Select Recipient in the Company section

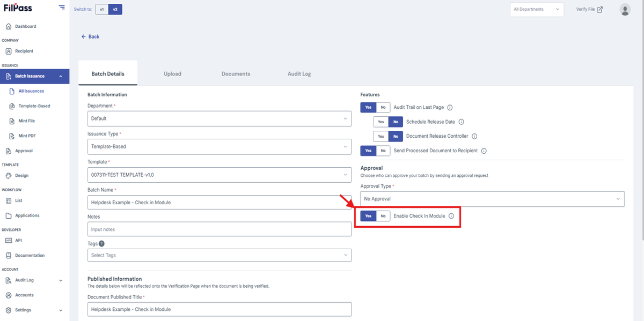26,51
